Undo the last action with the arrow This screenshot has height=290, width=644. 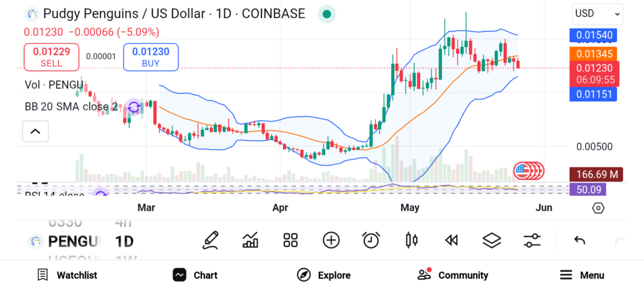(579, 240)
